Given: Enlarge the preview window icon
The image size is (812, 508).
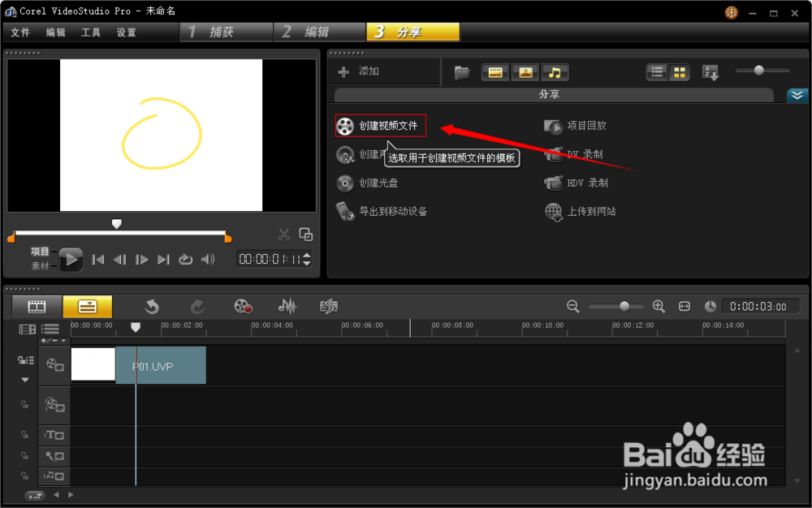Looking at the screenshot, I should coord(306,235).
